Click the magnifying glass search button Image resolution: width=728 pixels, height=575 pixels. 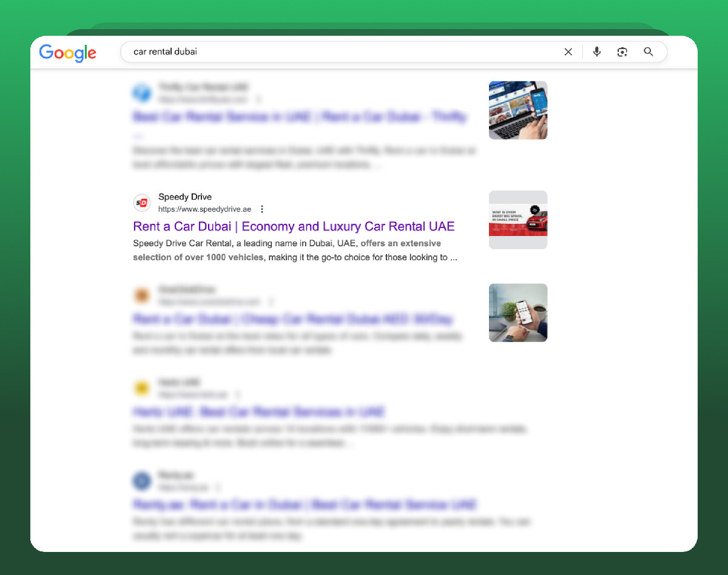(649, 52)
